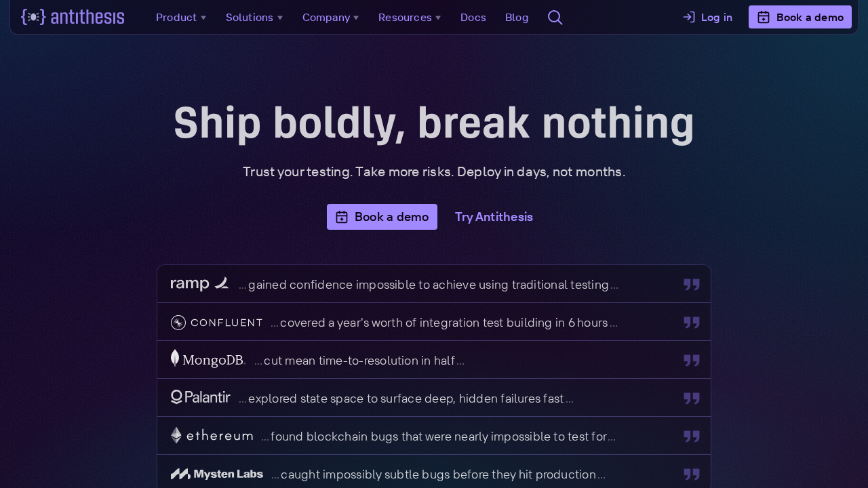This screenshot has width=868, height=488.
Task: Select Docs in the navigation bar
Action: (x=473, y=17)
